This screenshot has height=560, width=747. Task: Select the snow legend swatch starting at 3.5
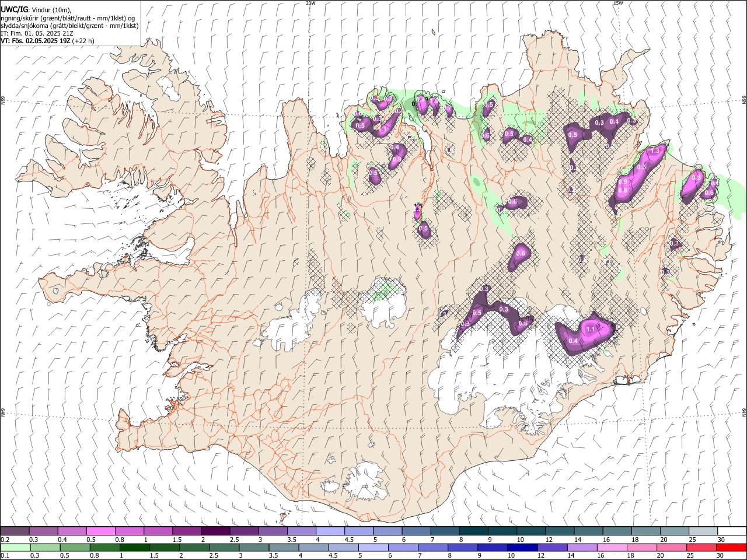point(301,531)
